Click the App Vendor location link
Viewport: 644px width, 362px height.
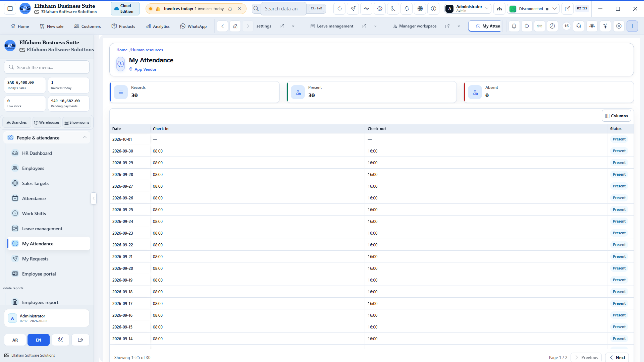coord(145,69)
